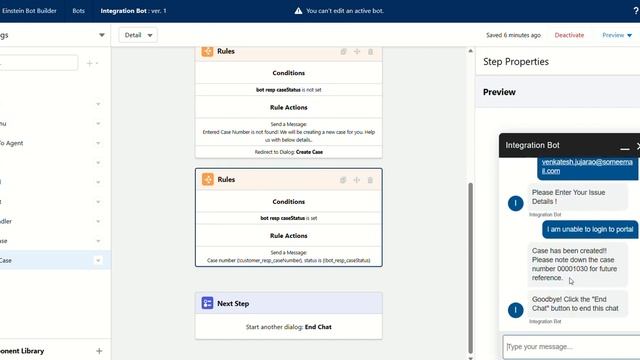Click the plus icon next to Component Library
640x360 pixels.
click(x=99, y=351)
